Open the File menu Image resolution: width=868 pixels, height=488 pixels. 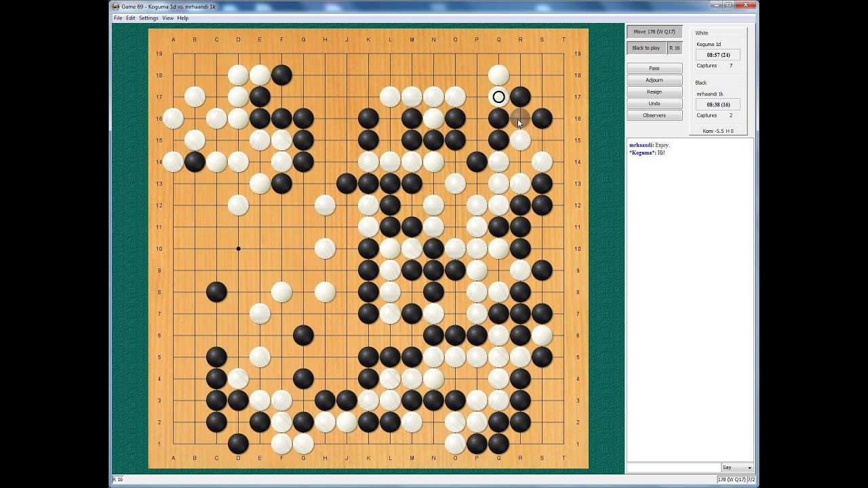[x=118, y=18]
